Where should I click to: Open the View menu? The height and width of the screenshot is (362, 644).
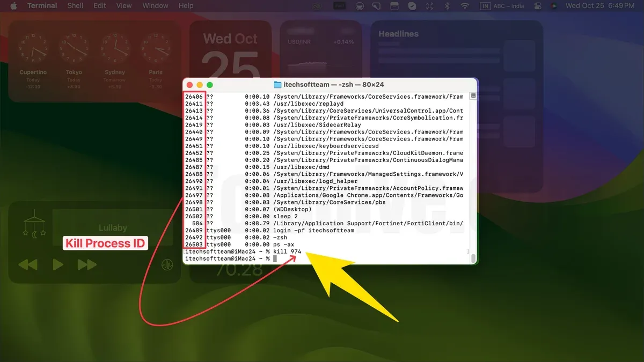point(124,6)
